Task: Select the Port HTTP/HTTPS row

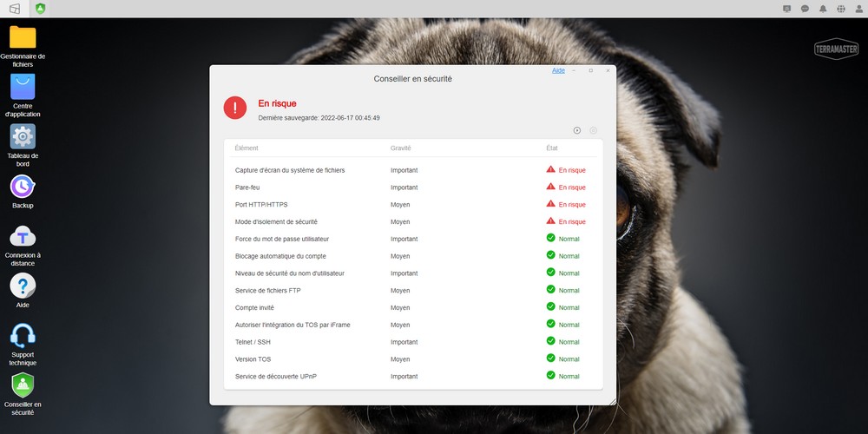Action: coord(413,205)
